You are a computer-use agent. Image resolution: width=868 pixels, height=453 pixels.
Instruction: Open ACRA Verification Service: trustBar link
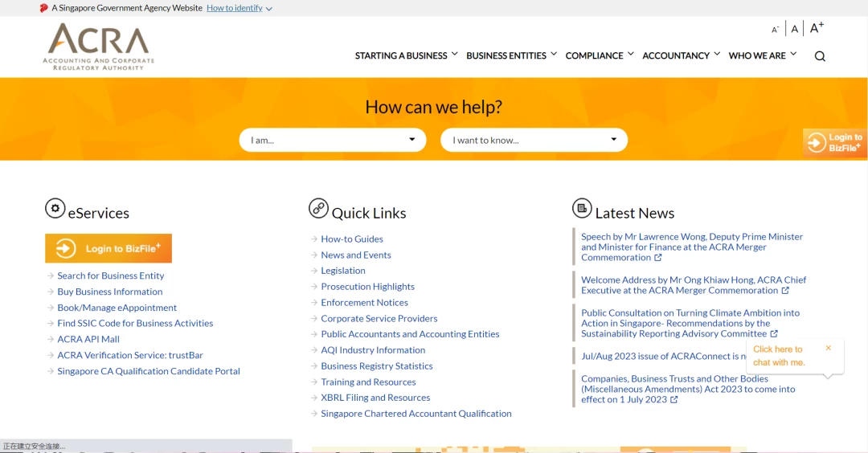[x=130, y=355]
